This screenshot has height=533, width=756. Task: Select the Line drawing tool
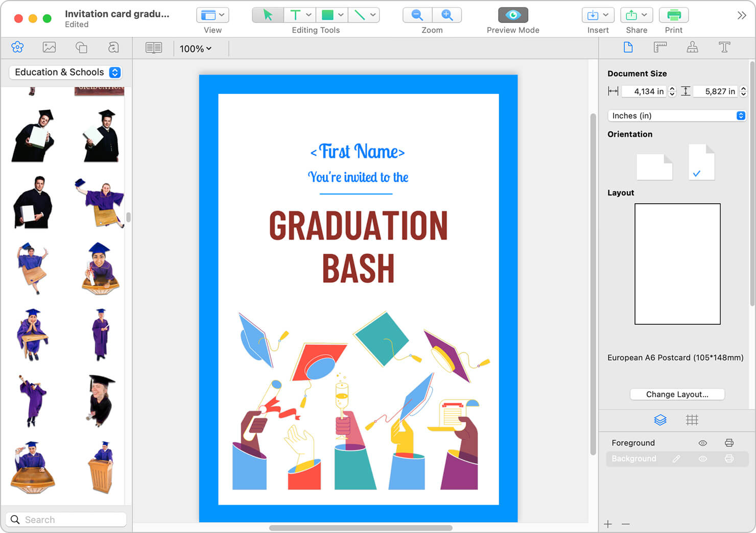click(360, 15)
